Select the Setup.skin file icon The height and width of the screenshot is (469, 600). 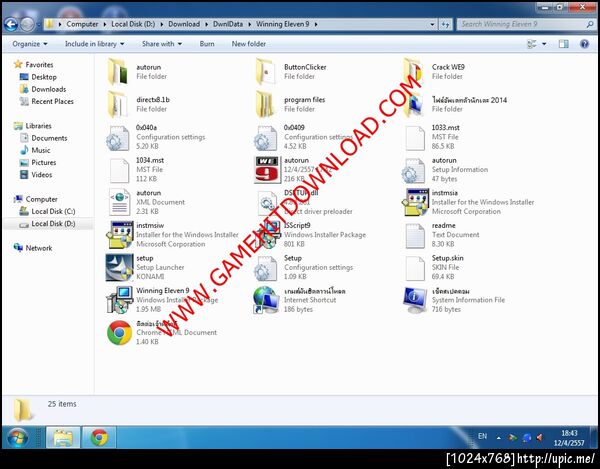tap(415, 267)
